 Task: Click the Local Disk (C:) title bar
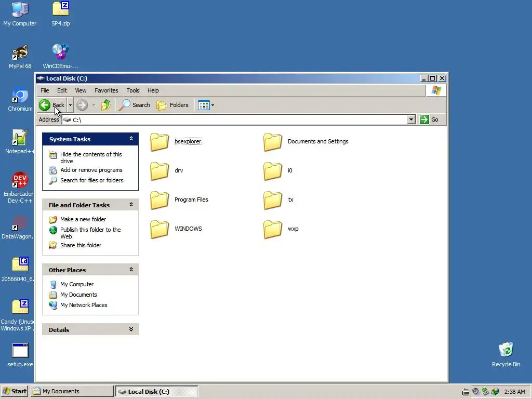(228, 78)
